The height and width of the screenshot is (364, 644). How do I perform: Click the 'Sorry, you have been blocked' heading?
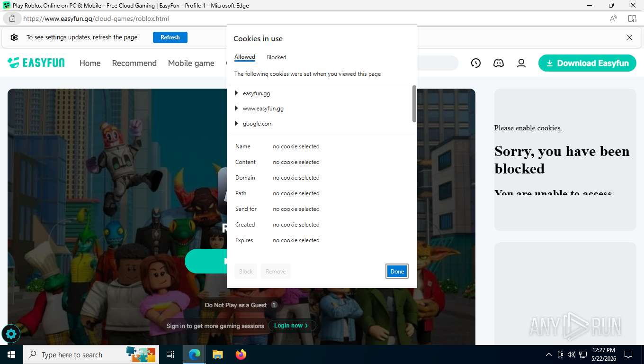[x=562, y=160]
